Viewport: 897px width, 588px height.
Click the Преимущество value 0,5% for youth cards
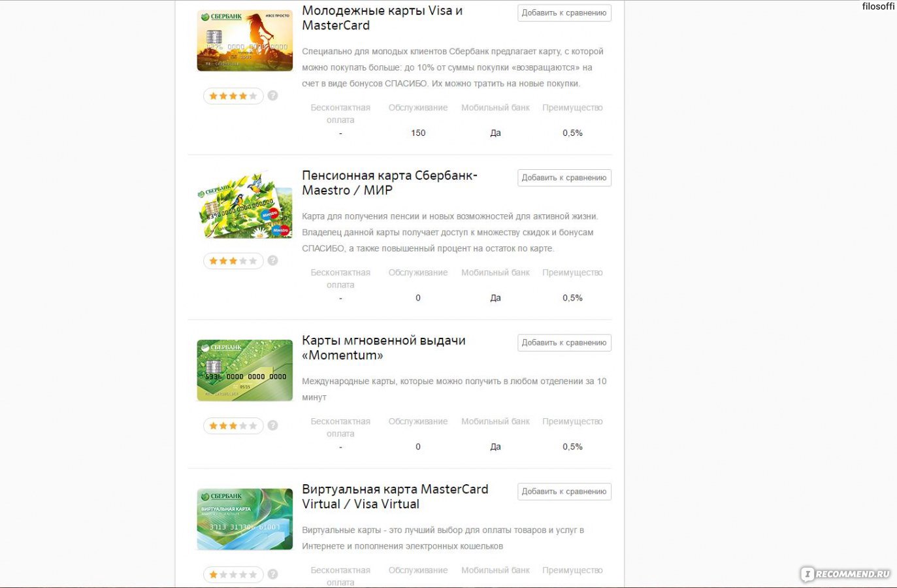(572, 133)
